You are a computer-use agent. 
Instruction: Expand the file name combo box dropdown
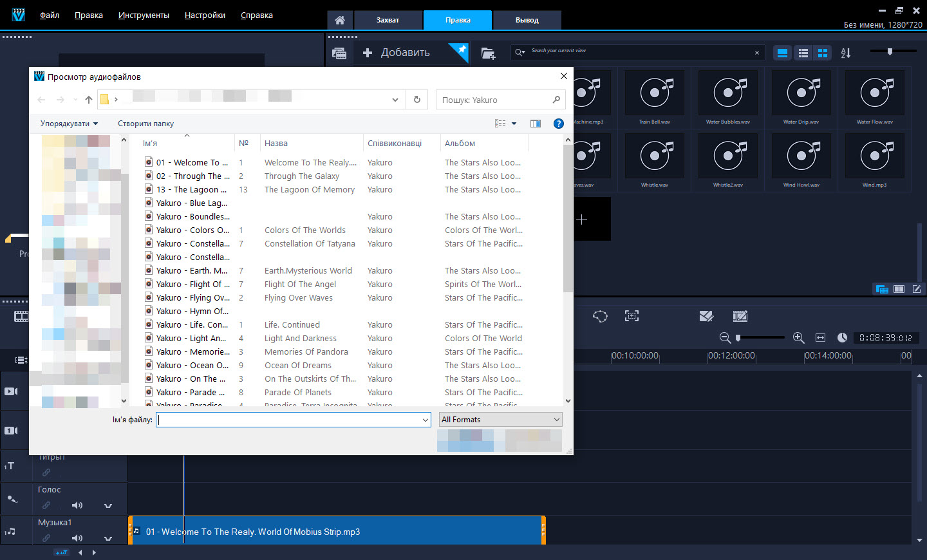426,420
